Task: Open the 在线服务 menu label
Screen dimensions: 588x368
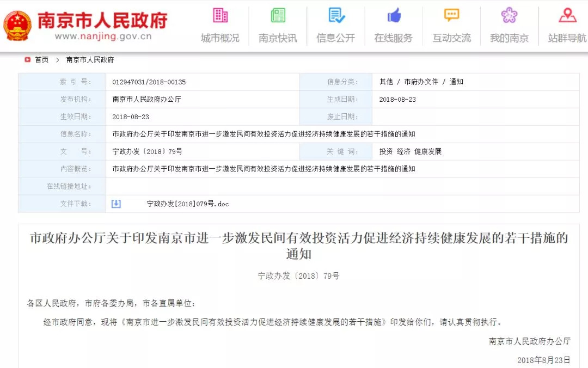Action: pyautogui.click(x=394, y=38)
